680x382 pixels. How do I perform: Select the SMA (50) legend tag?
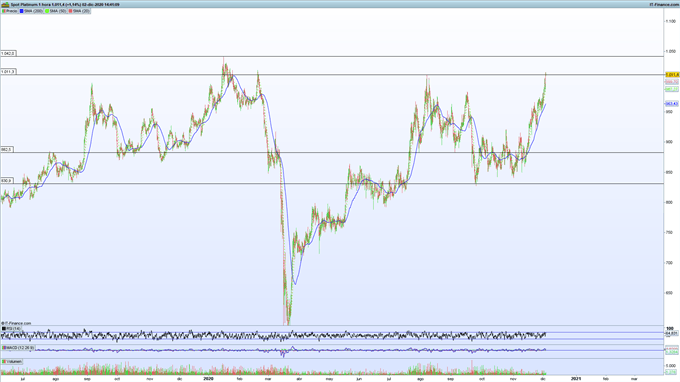56,11
